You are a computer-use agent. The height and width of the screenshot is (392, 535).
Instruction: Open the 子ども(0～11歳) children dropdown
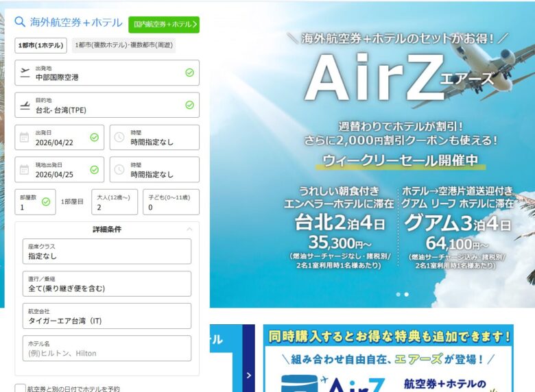click(x=171, y=202)
